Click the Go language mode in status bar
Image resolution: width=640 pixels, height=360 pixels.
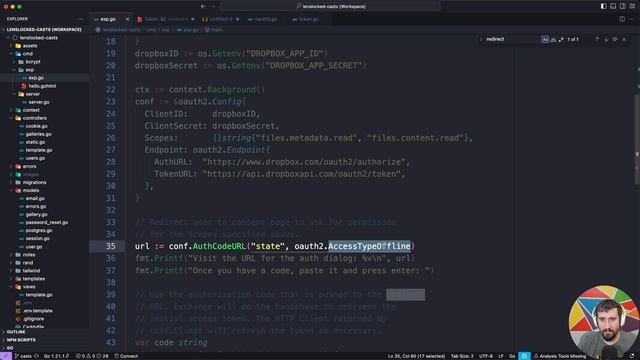click(x=512, y=356)
